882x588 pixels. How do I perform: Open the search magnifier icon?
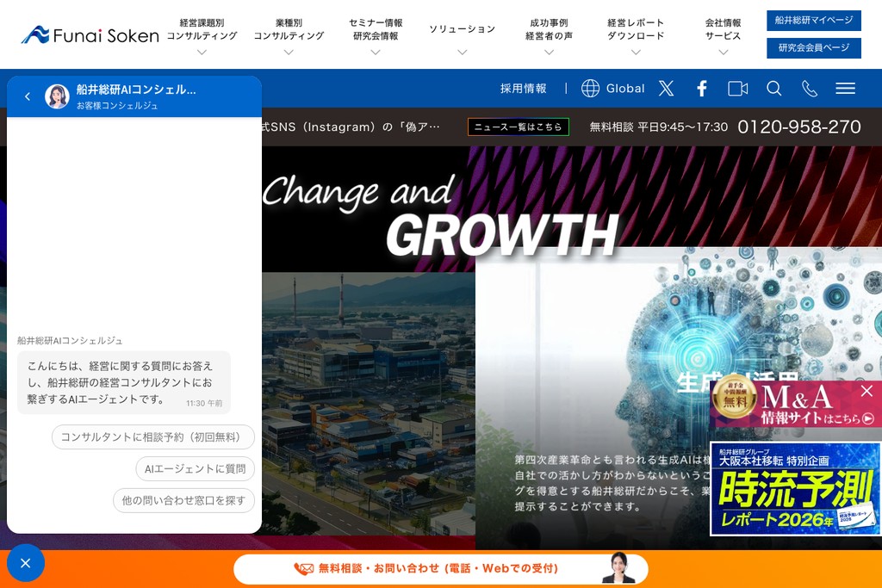(x=774, y=89)
